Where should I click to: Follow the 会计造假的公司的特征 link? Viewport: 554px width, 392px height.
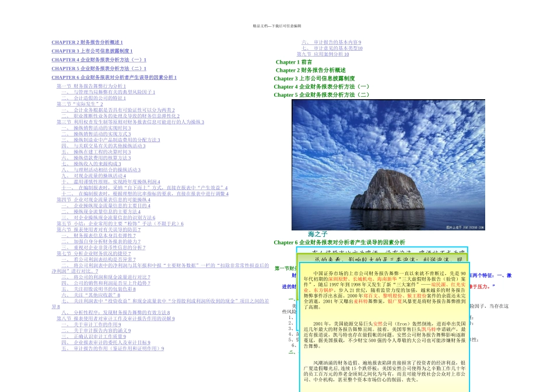tap(94, 98)
